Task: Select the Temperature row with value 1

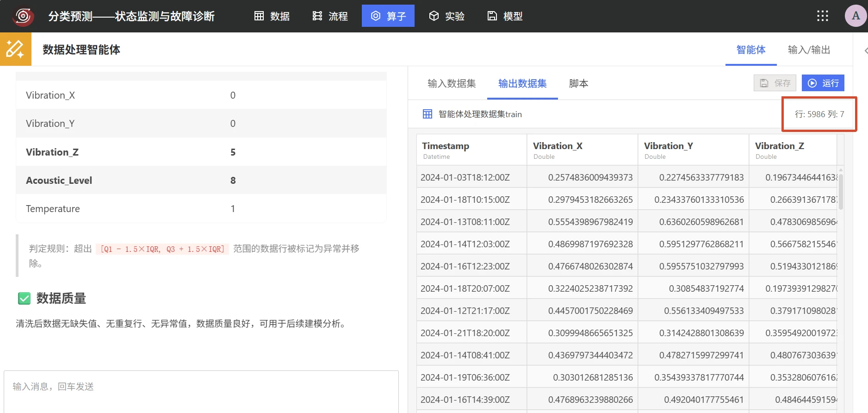Action: pyautogui.click(x=201, y=208)
